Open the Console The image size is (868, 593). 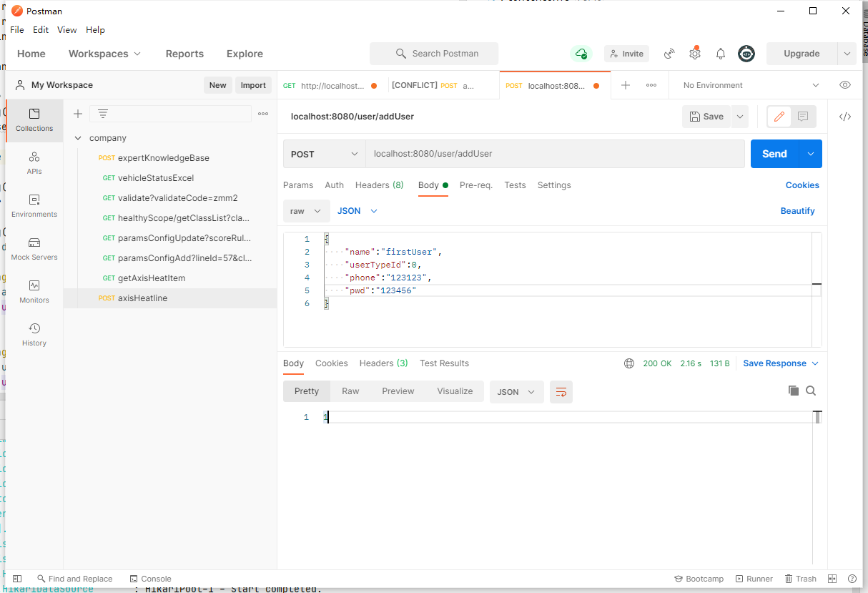[150, 579]
